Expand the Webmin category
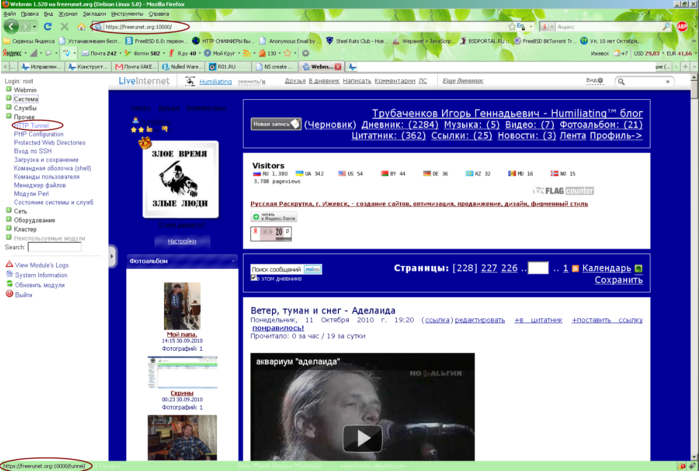Image resolution: width=699 pixels, height=471 pixels. click(8, 89)
